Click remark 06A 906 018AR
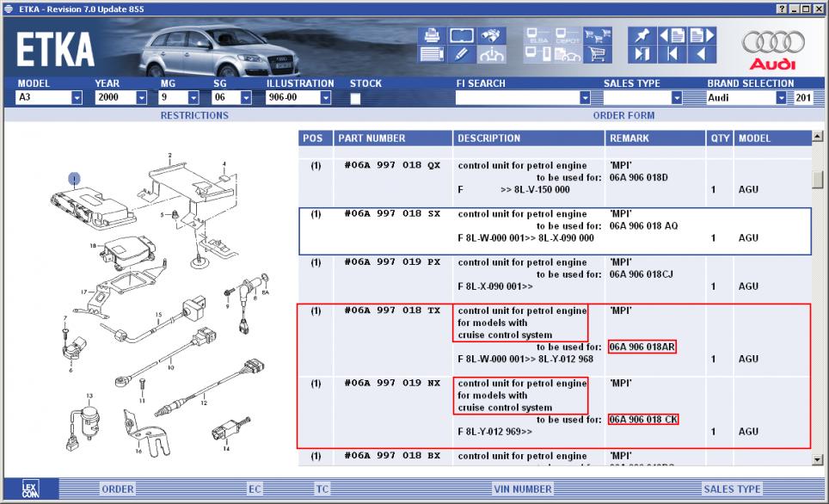829x504 pixels. [642, 347]
